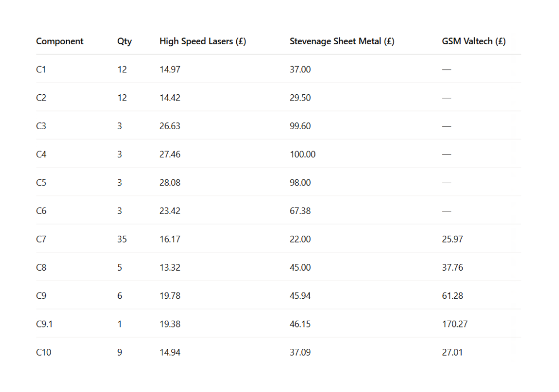
Task: Click the C8 GSM value 37.76
Action: click(x=452, y=268)
